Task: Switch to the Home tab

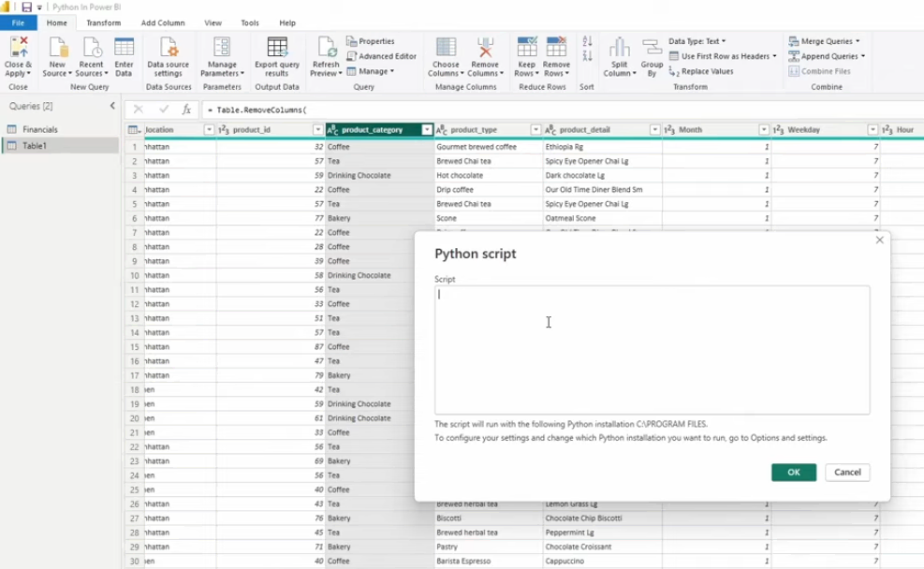Action: [x=56, y=23]
